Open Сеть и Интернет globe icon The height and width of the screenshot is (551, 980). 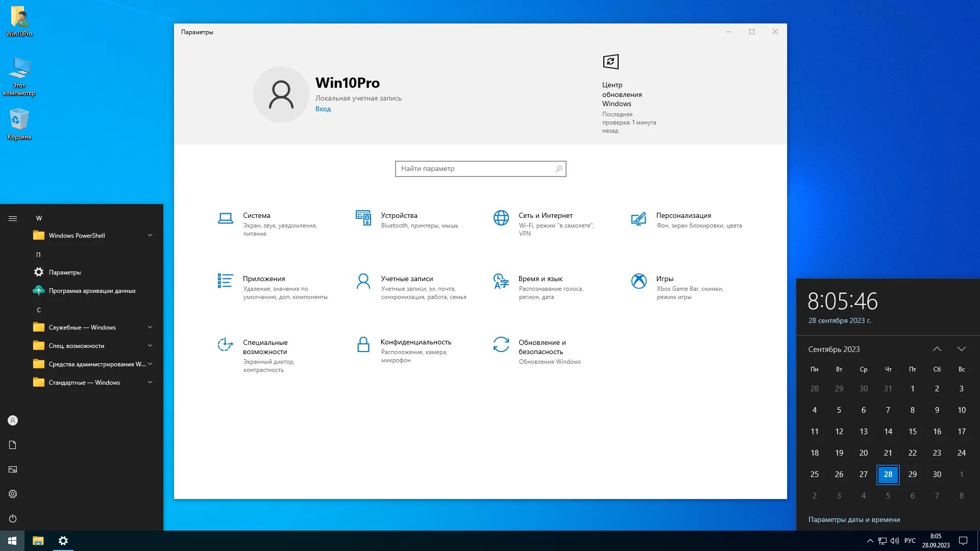tap(501, 218)
